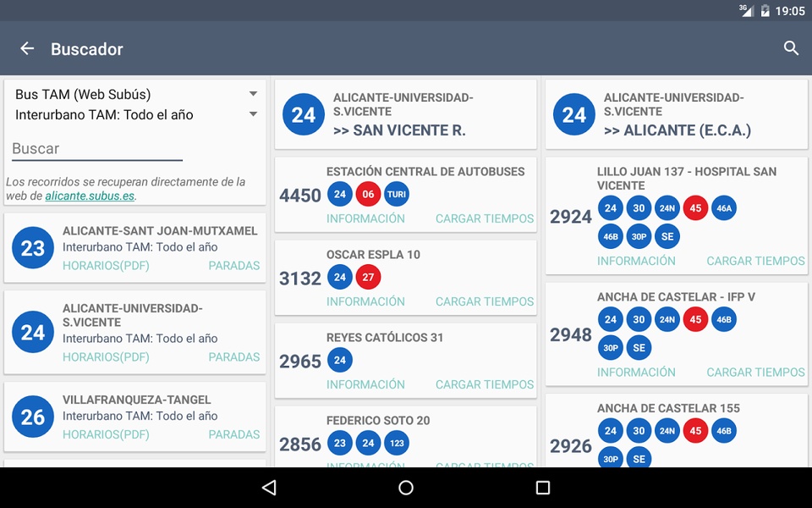
Task: Tap line 24 badge at stop 2926
Action: tap(611, 431)
